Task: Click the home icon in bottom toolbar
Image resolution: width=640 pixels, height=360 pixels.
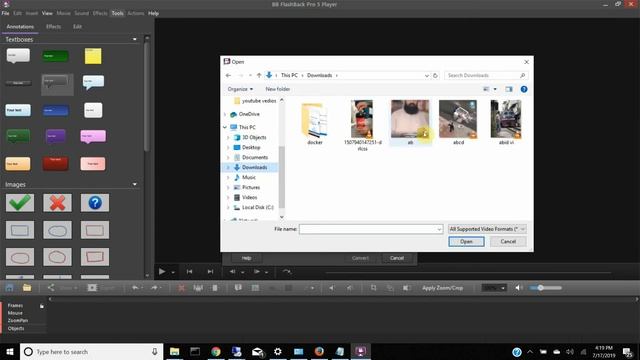Action: pos(9,288)
